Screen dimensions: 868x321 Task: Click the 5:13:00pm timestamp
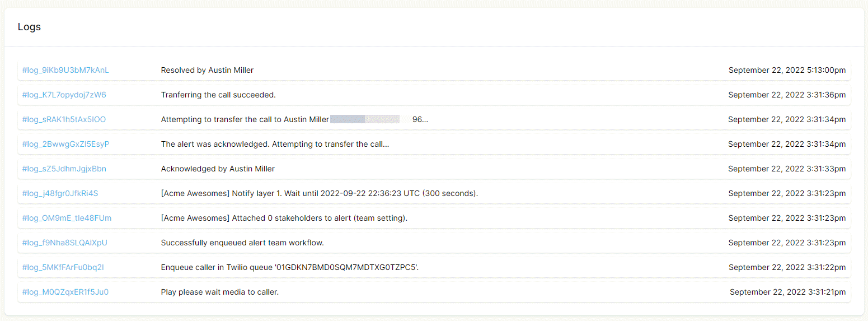pyautogui.click(x=787, y=70)
